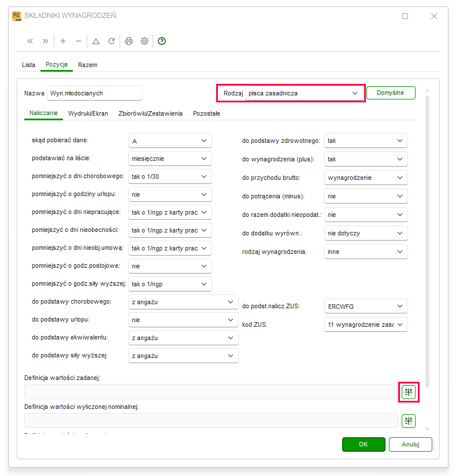This screenshot has height=476, width=456.
Task: Go to previous record with double-left arrows
Action: 30,41
